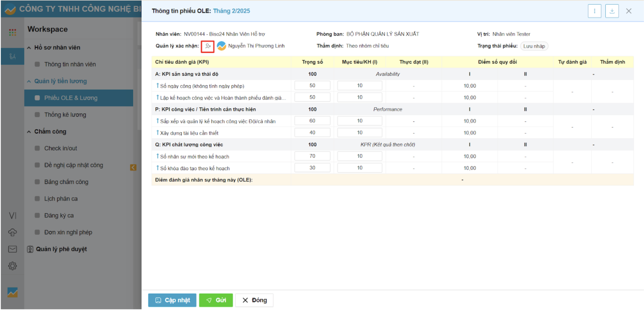Image resolution: width=644 pixels, height=310 pixels.
Task: Click the green Gửi button
Action: (x=215, y=300)
